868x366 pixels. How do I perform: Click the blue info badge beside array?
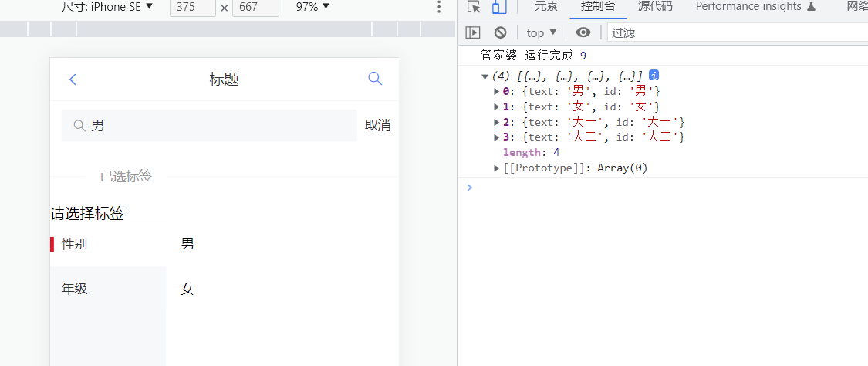click(x=654, y=76)
